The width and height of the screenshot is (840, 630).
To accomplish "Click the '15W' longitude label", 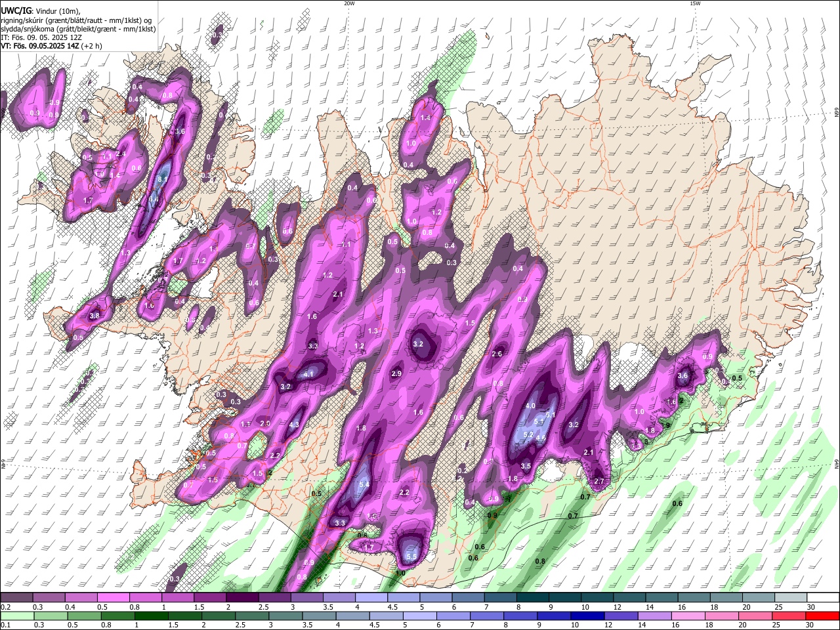I will pyautogui.click(x=695, y=3).
